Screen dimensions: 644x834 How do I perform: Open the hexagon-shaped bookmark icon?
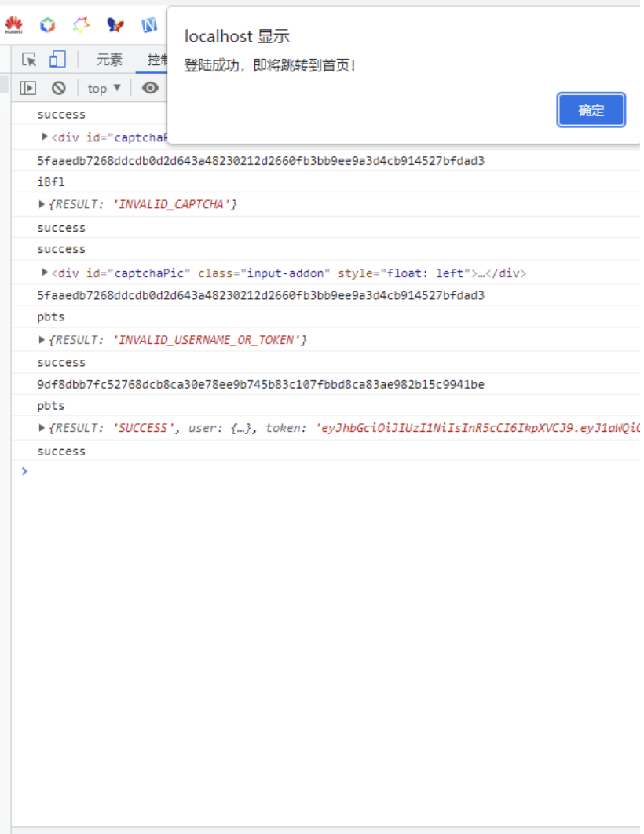(x=48, y=25)
